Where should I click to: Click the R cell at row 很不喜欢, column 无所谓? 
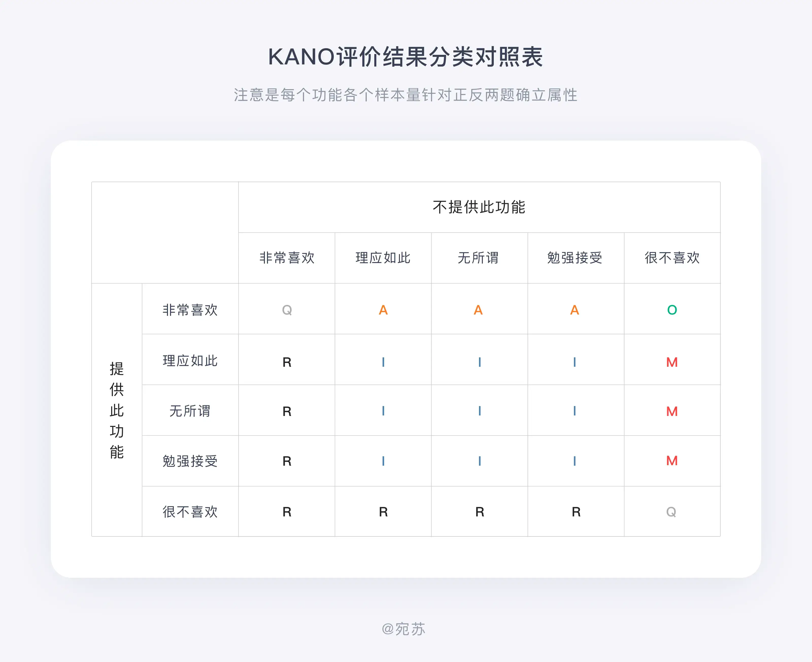click(x=480, y=512)
